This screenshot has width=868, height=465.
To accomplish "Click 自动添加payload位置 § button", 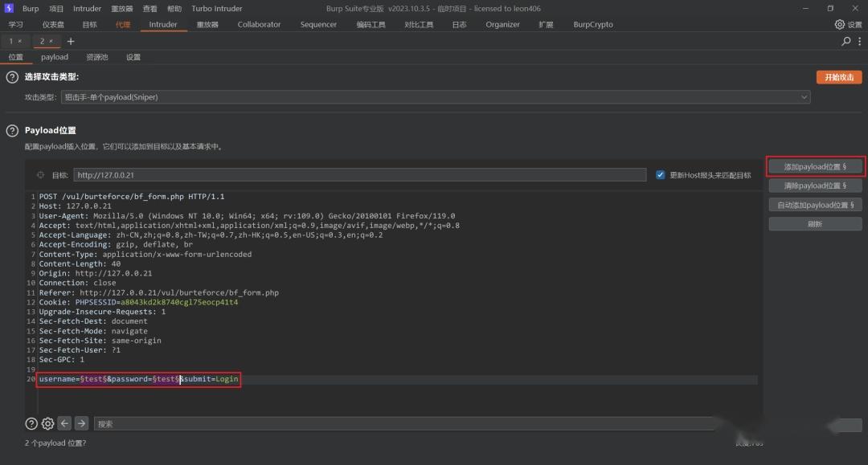I will click(x=815, y=205).
